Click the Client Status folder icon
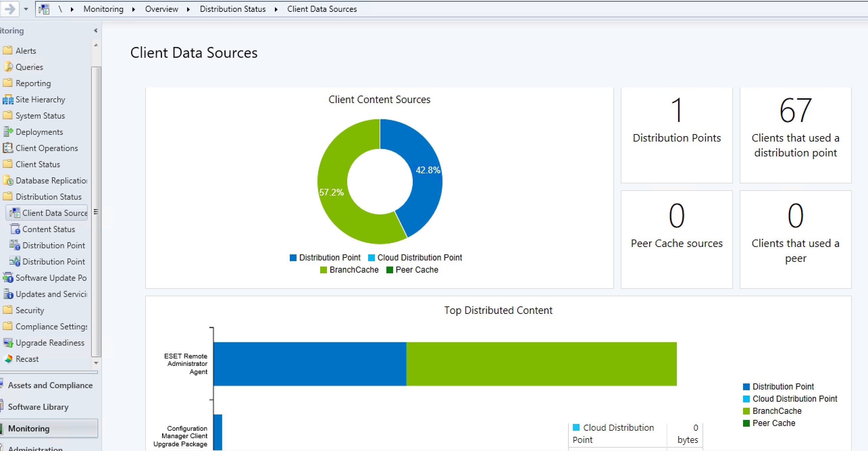The width and height of the screenshot is (868, 451). coord(7,164)
